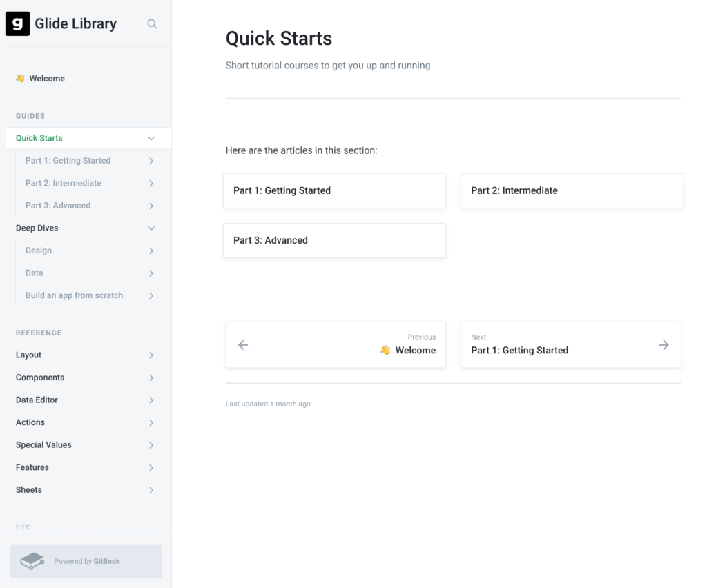The image size is (707, 588).
Task: Collapse the Quick Starts section chevron
Action: tap(151, 138)
